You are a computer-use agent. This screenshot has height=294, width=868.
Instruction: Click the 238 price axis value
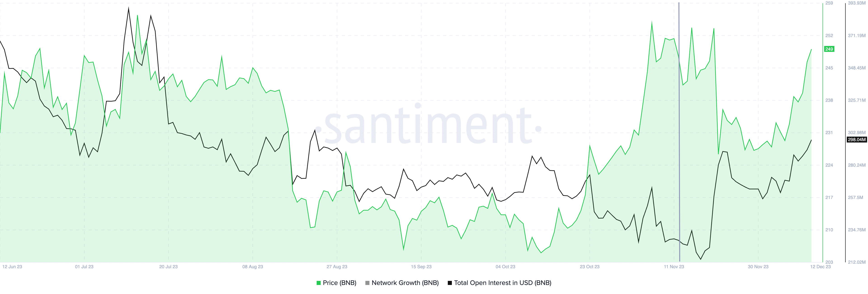click(x=829, y=100)
